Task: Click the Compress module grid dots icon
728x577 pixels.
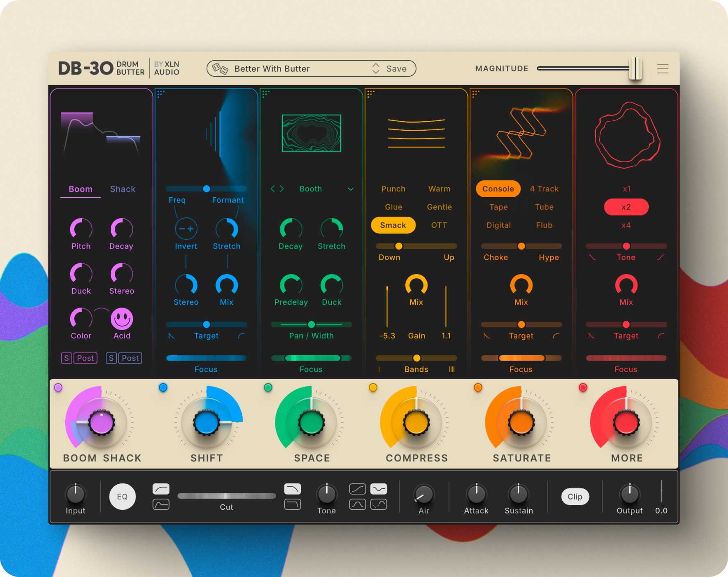Action: coord(371,93)
